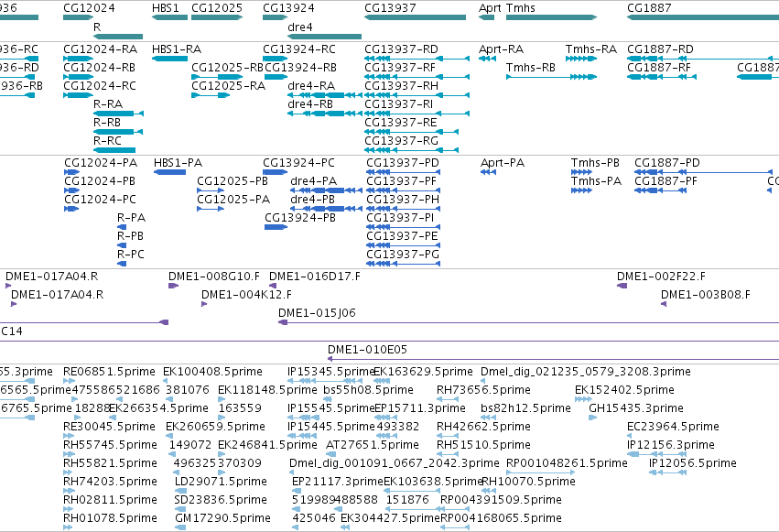
Task: Click the DME1-015J06 clone label
Action: (x=317, y=313)
